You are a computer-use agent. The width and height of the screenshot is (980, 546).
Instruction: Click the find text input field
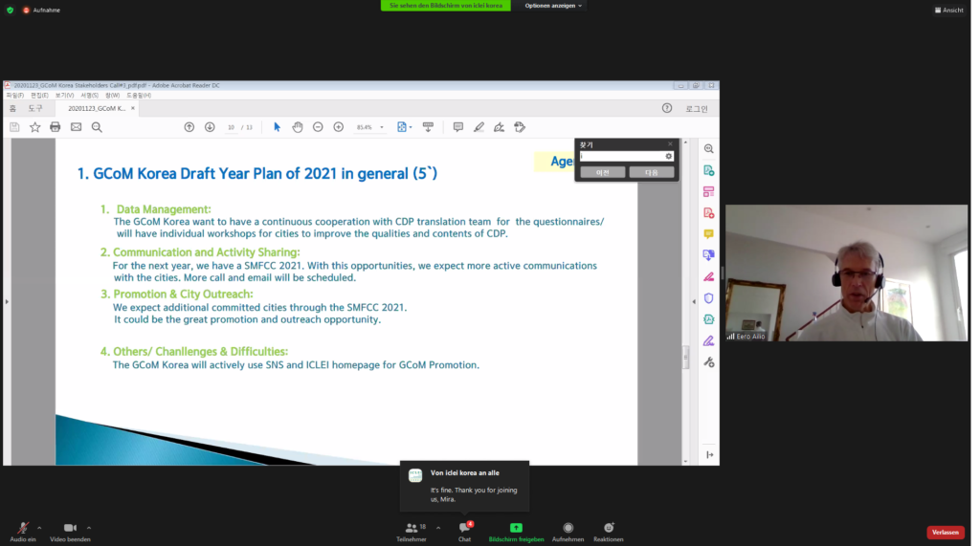pos(622,156)
